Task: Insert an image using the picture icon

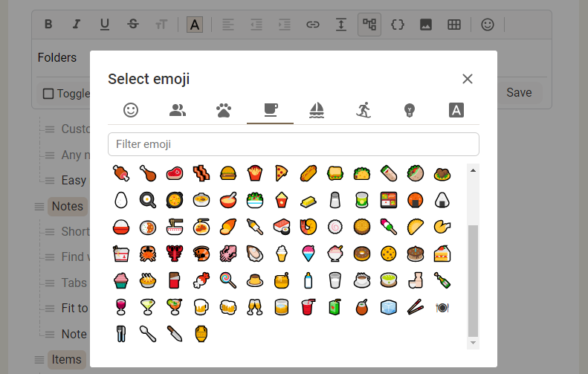Action: pyautogui.click(x=426, y=25)
